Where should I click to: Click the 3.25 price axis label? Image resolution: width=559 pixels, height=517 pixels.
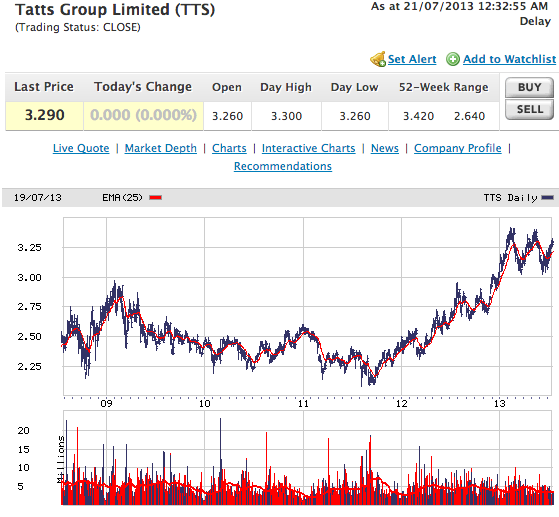(29, 247)
